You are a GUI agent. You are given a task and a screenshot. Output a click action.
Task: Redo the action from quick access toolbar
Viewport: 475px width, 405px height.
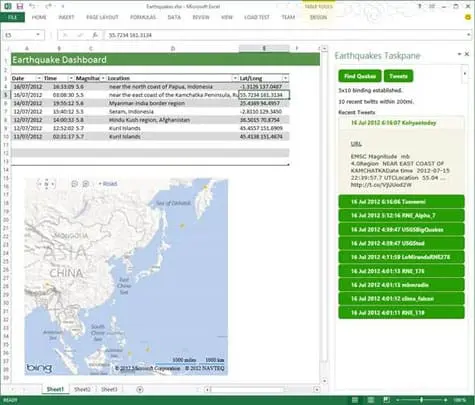pos(49,6)
